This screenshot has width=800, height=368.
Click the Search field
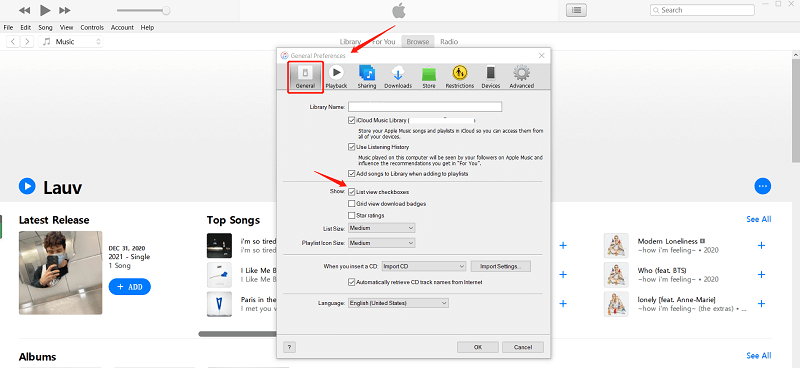[702, 10]
